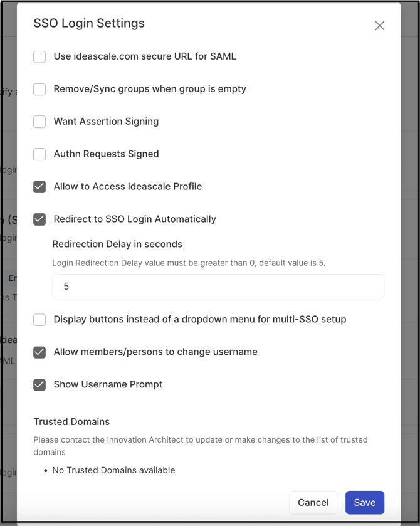
Task: Uncheck Redirect to SSO Login Automatically
Action: [39, 219]
